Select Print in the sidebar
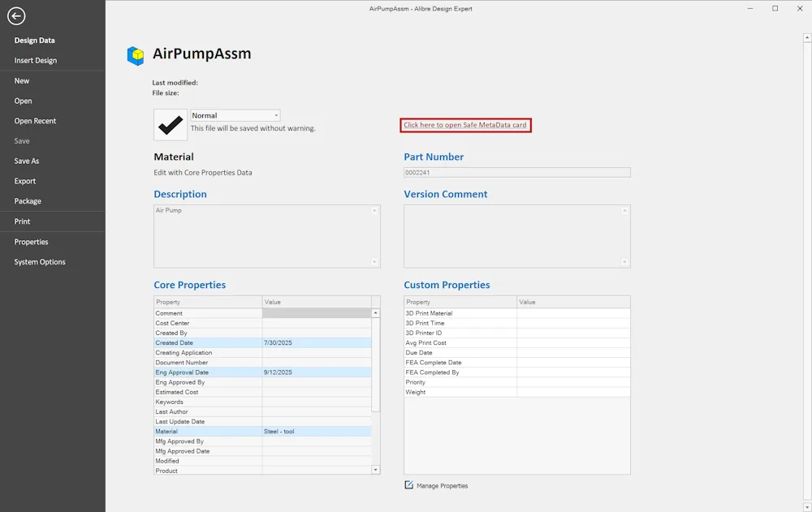This screenshot has width=812, height=512. pos(22,222)
